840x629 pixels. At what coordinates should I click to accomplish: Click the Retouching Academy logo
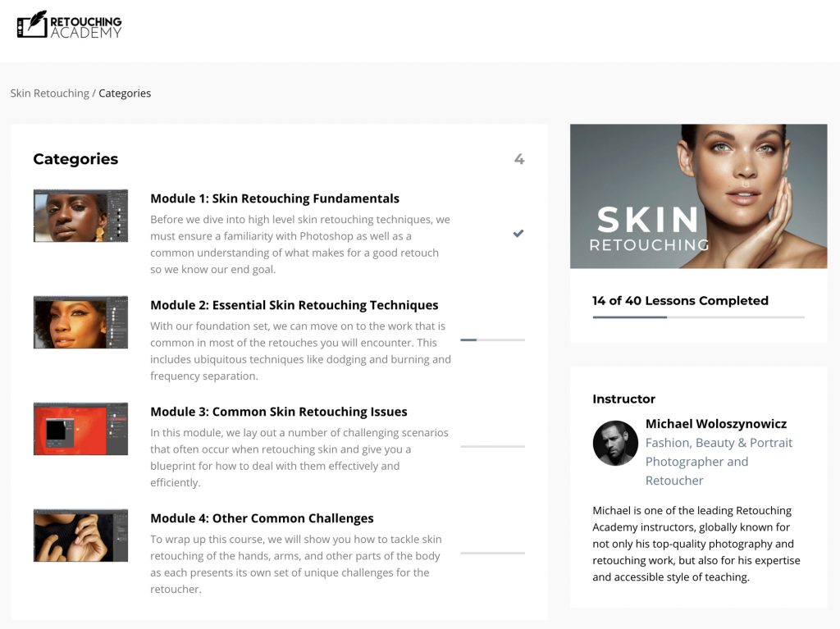coord(70,25)
